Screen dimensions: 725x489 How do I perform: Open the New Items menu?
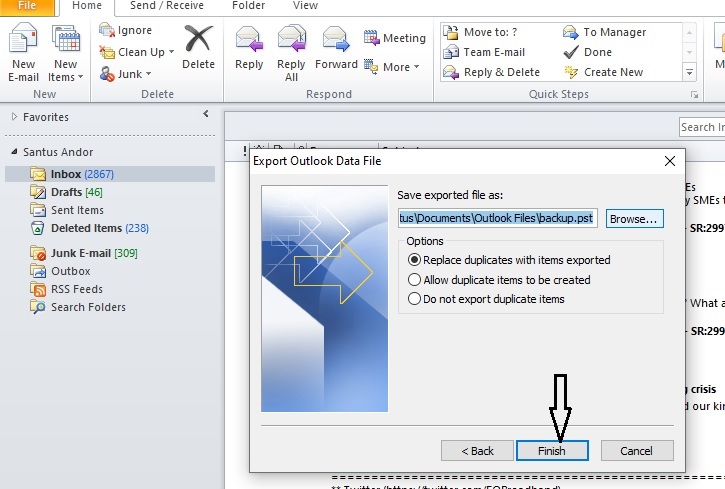(x=66, y=53)
